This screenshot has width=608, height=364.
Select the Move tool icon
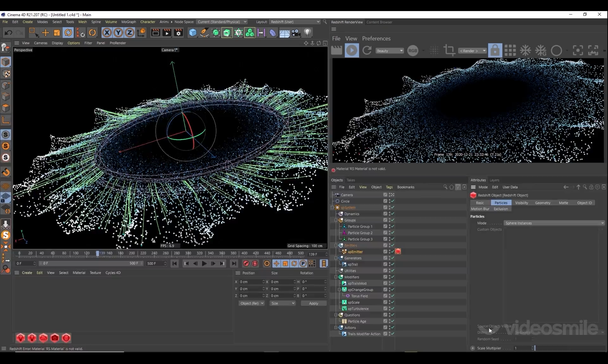45,33
